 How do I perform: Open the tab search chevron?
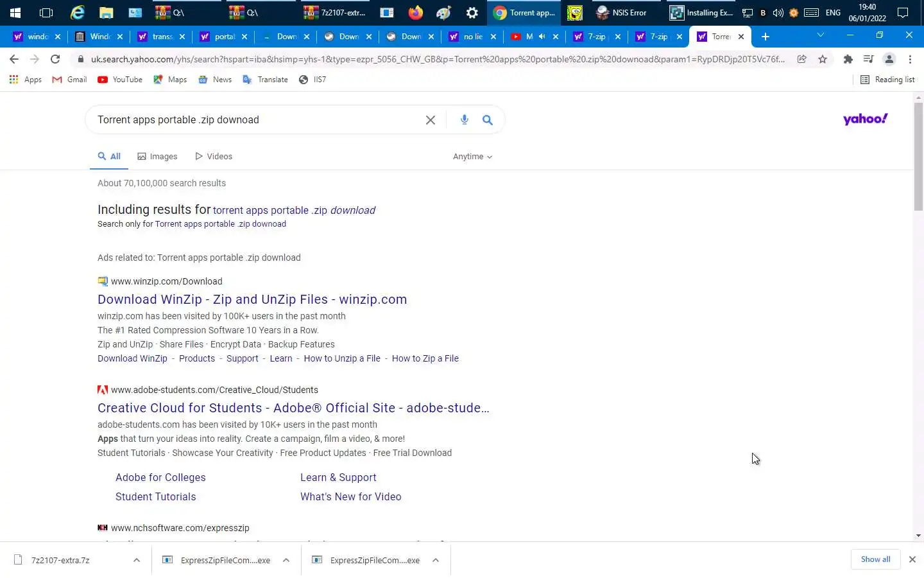pyautogui.click(x=820, y=35)
